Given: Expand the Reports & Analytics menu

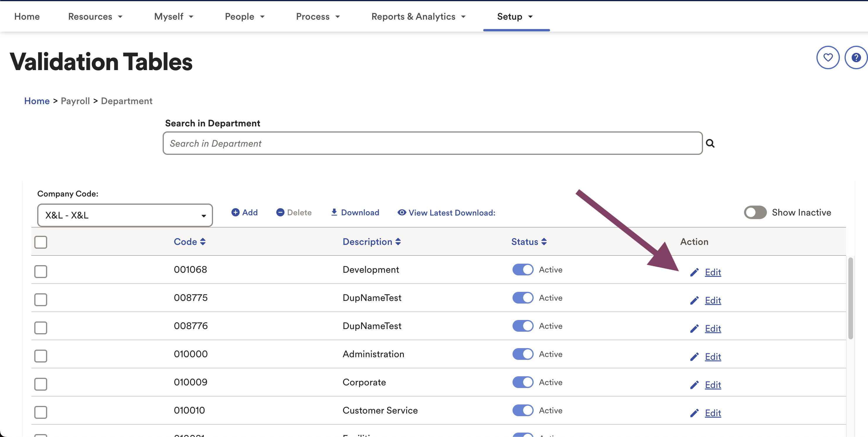Looking at the screenshot, I should tap(418, 16).
